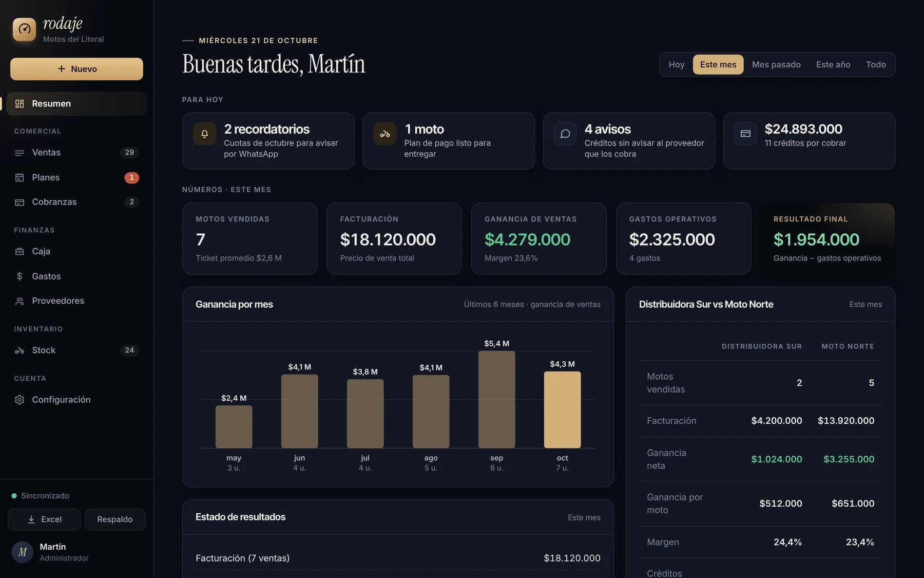Open Cobranzas from the sidebar
924x578 pixels.
tap(76, 202)
